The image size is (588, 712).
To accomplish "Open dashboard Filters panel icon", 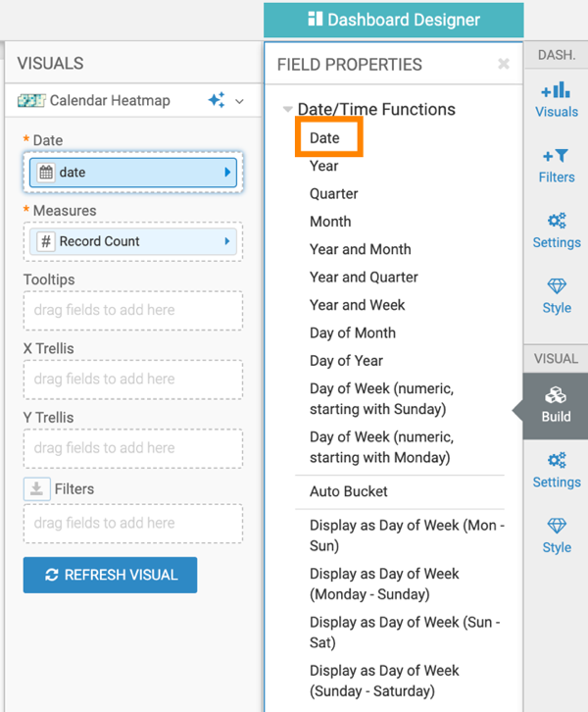I will point(556,157).
